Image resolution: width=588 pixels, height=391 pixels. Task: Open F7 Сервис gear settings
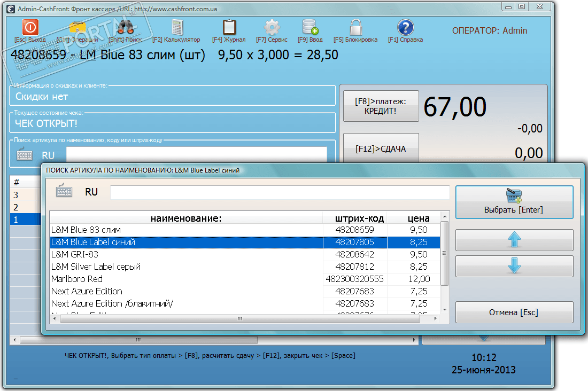(x=272, y=27)
